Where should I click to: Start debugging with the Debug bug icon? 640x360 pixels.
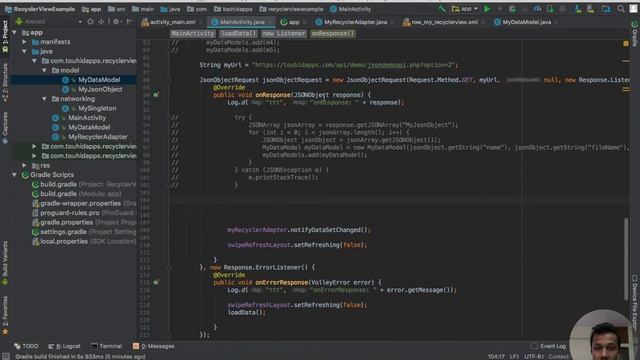coord(512,9)
